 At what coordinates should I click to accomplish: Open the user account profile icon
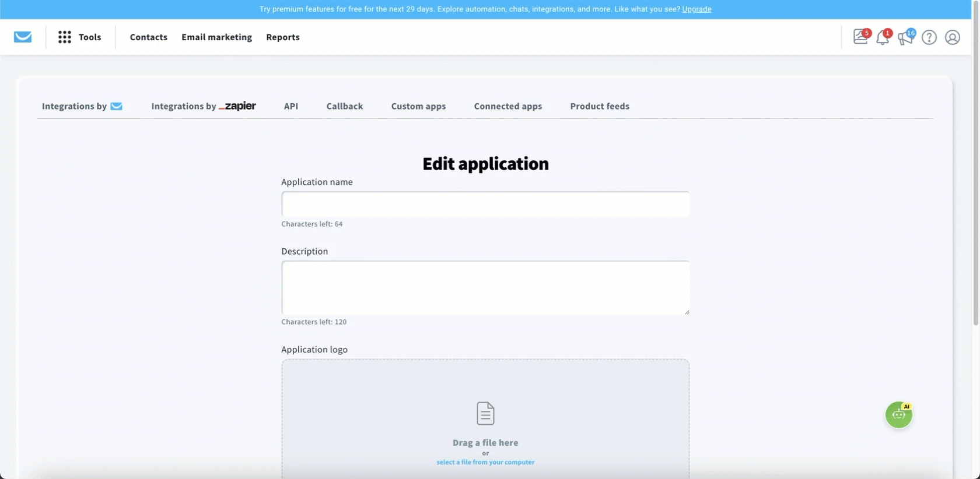(953, 37)
